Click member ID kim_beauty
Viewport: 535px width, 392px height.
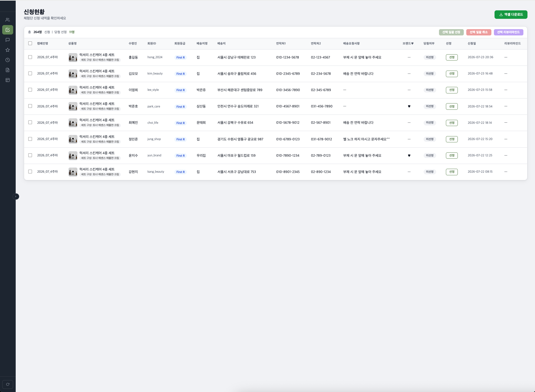(155, 74)
